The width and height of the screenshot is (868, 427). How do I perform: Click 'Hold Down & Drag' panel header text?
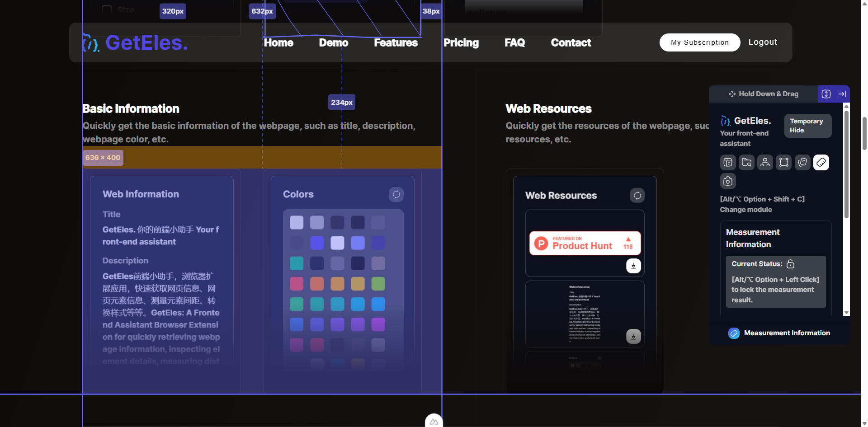(x=769, y=94)
